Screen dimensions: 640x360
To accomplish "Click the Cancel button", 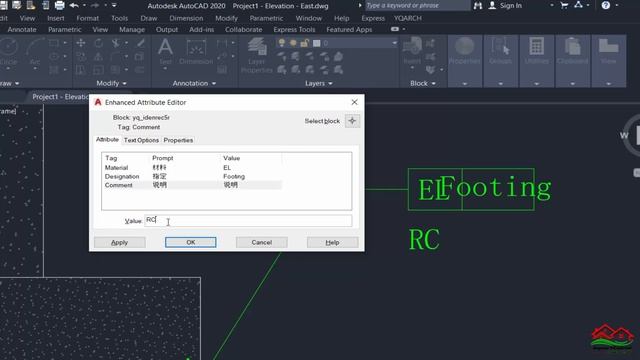I will 262,242.
